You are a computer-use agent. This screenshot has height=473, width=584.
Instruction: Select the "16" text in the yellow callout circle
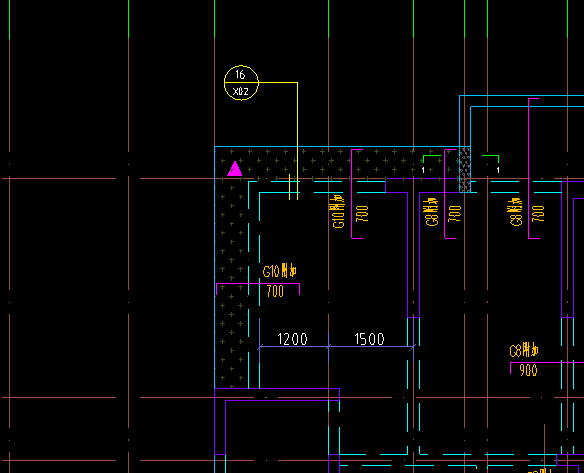click(x=240, y=75)
